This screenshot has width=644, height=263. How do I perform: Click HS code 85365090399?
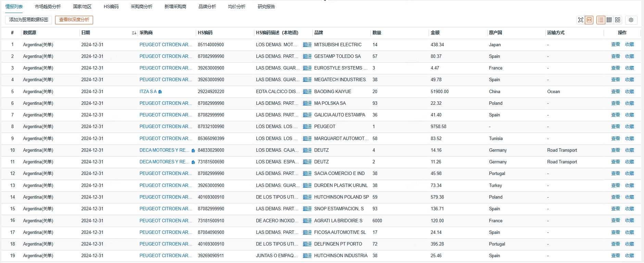[211, 138]
